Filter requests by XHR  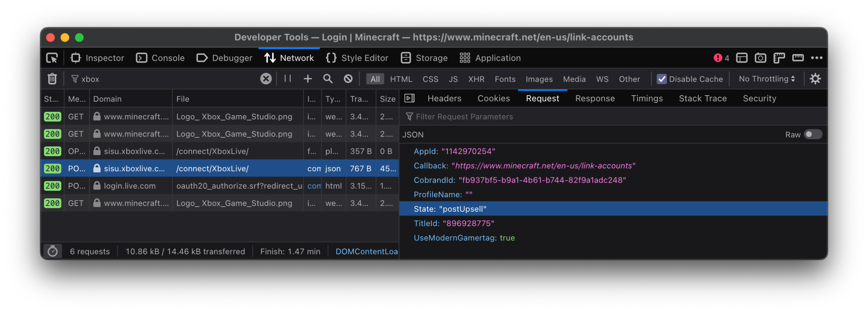click(476, 79)
